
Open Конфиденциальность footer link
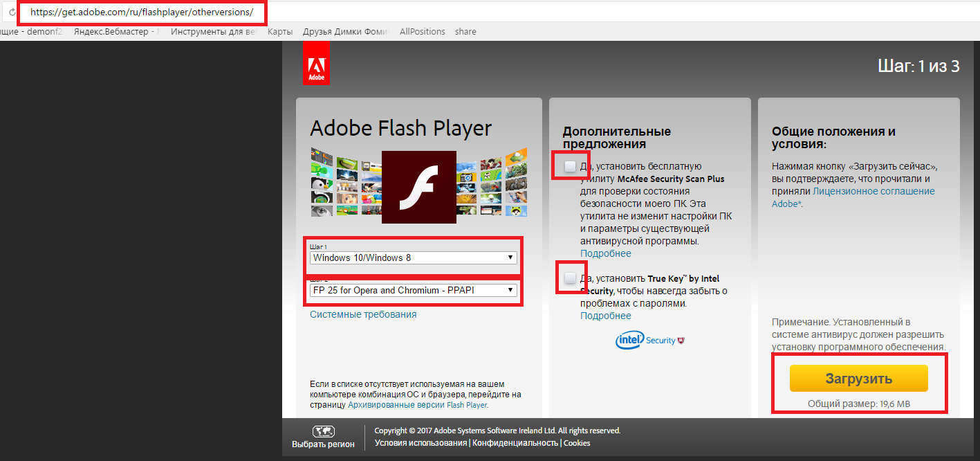(515, 443)
